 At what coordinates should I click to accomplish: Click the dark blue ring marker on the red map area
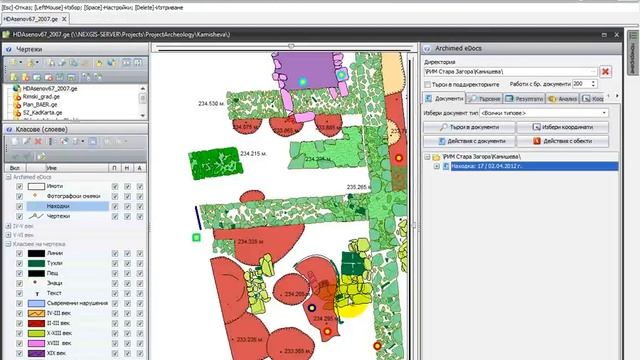tap(312, 308)
